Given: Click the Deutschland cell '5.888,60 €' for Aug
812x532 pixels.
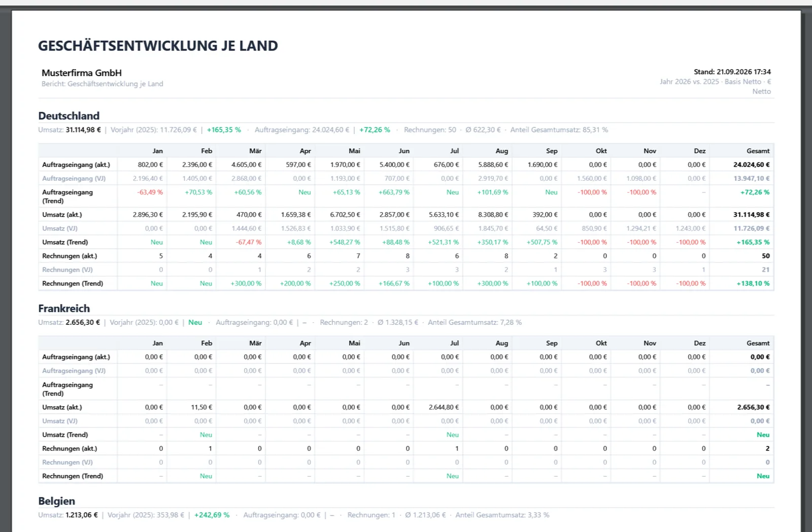Looking at the screenshot, I should click(493, 164).
